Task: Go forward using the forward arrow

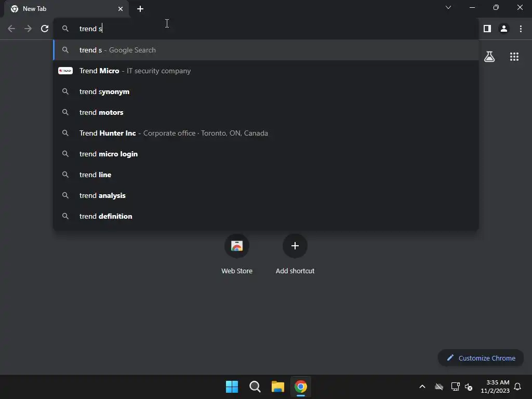Action: pyautogui.click(x=28, y=29)
